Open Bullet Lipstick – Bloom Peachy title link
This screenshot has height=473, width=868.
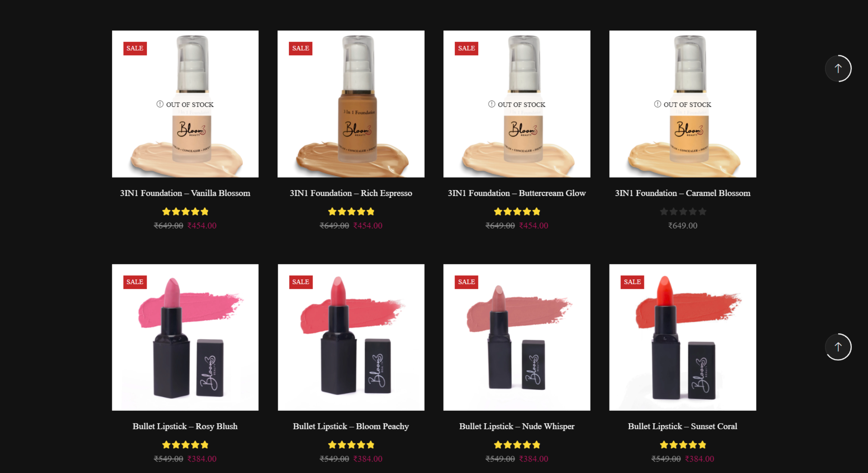click(351, 427)
